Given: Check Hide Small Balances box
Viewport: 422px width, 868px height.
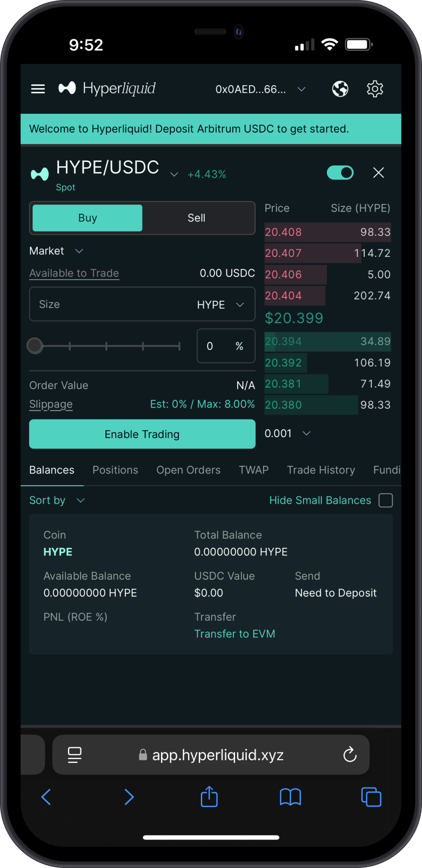Looking at the screenshot, I should tap(386, 500).
